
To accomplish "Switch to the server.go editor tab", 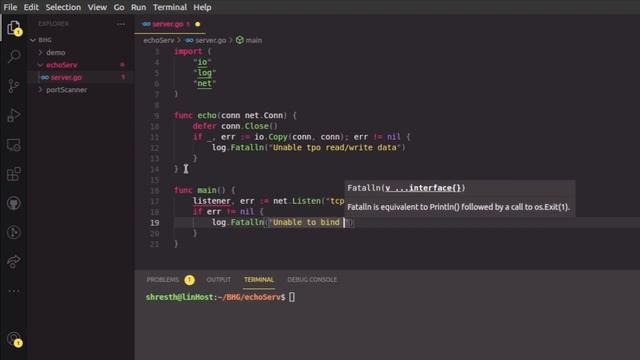I will click(x=170, y=24).
